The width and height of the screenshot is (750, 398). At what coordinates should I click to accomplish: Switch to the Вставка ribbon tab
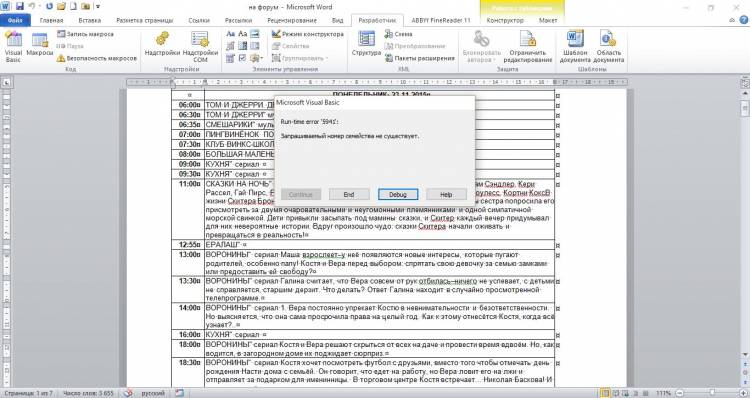click(x=89, y=21)
